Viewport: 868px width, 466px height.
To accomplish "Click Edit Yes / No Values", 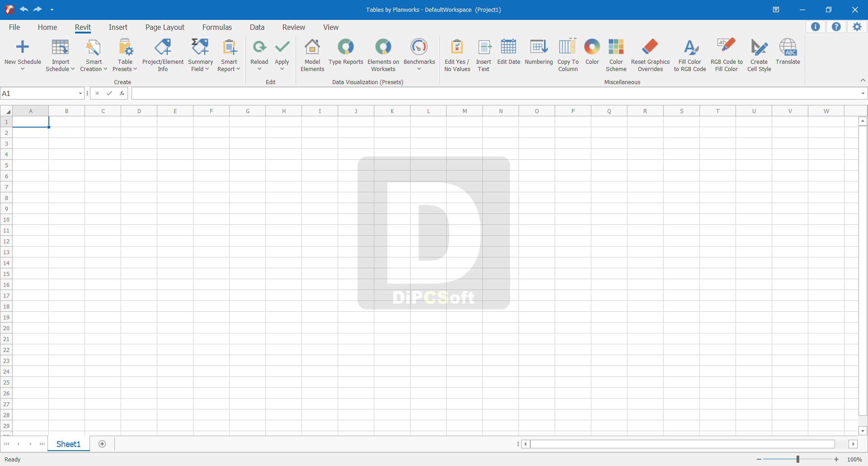I will click(x=457, y=55).
